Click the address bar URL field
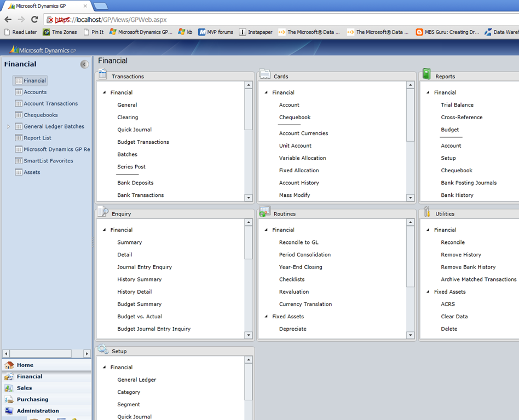 coord(281,20)
